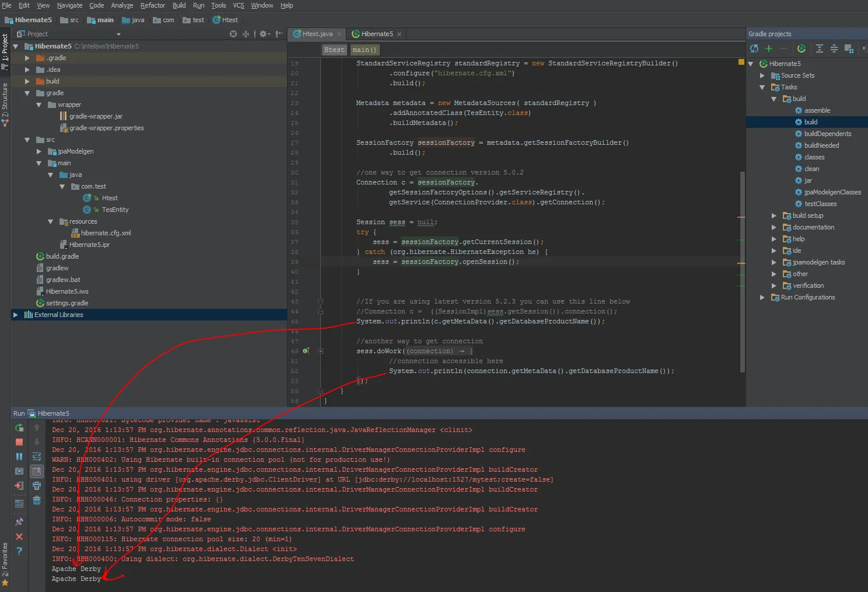Viewport: 868px width, 592px height.
Task: Toggle the Structure tool window
Action: click(5, 100)
